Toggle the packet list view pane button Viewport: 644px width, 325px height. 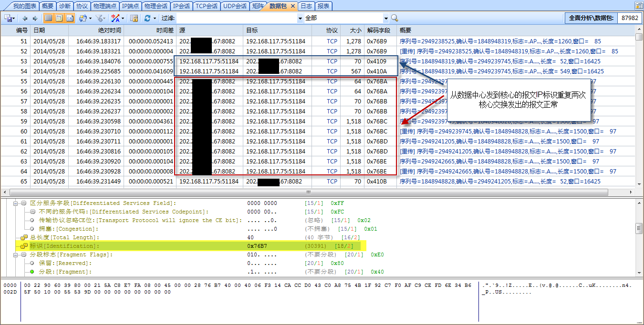48,18
